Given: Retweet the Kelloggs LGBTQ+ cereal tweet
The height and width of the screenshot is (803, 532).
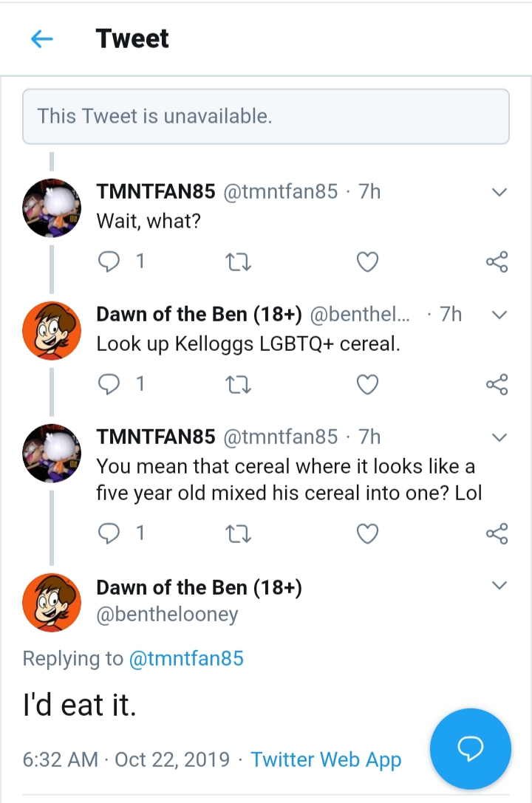Looking at the screenshot, I should 238,385.
